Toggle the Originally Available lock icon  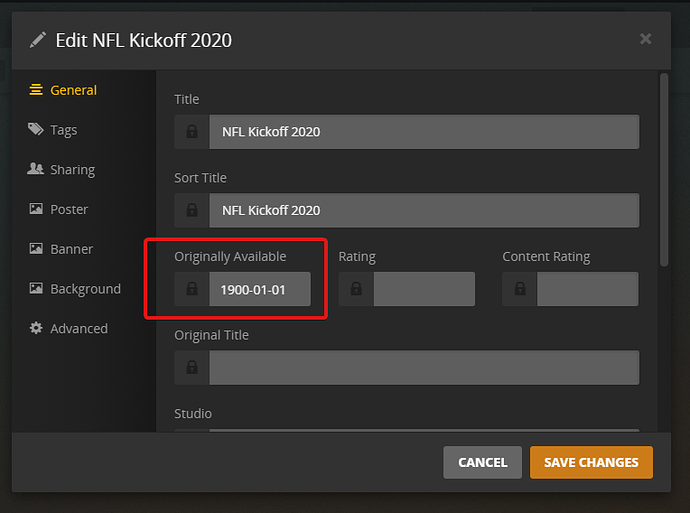(192, 289)
